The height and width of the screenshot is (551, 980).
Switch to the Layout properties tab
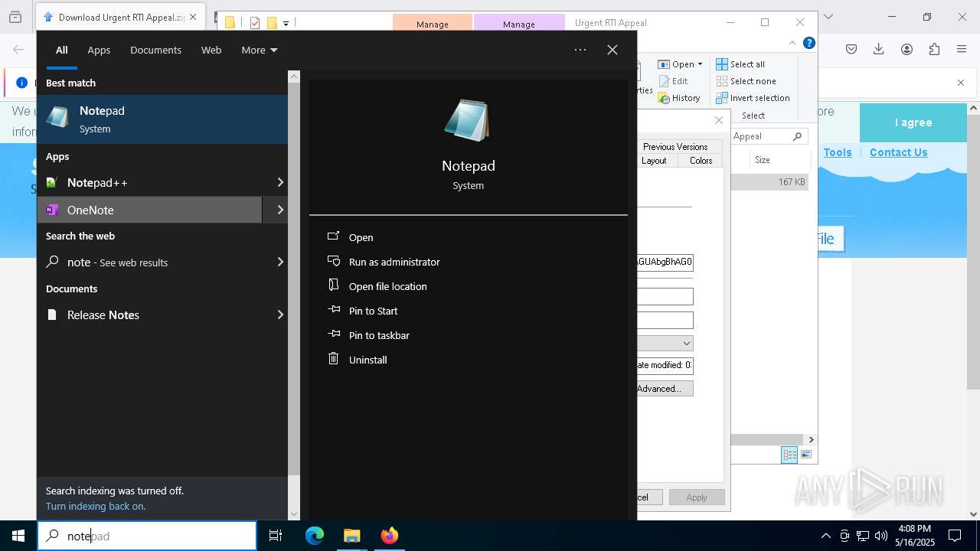tap(654, 161)
